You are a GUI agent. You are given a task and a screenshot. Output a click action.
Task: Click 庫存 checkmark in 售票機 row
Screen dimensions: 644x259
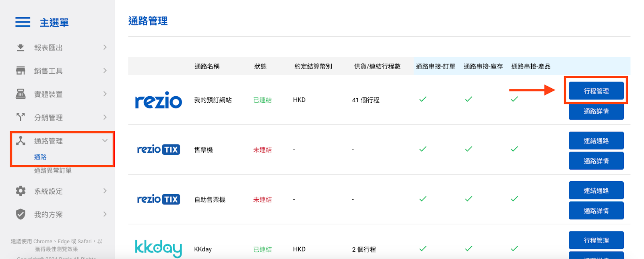(x=469, y=149)
